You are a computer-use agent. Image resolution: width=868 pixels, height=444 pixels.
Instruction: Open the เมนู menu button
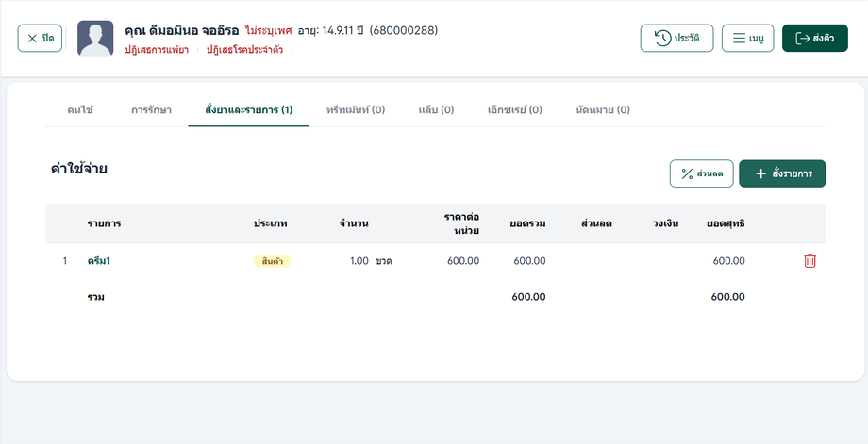(x=748, y=38)
